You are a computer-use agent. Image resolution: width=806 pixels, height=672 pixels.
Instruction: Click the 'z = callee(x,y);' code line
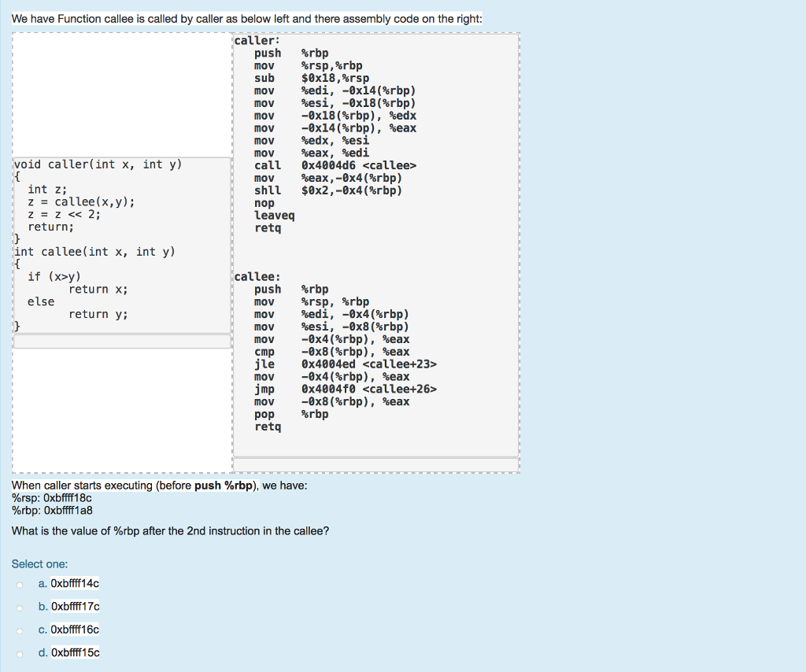(x=81, y=202)
